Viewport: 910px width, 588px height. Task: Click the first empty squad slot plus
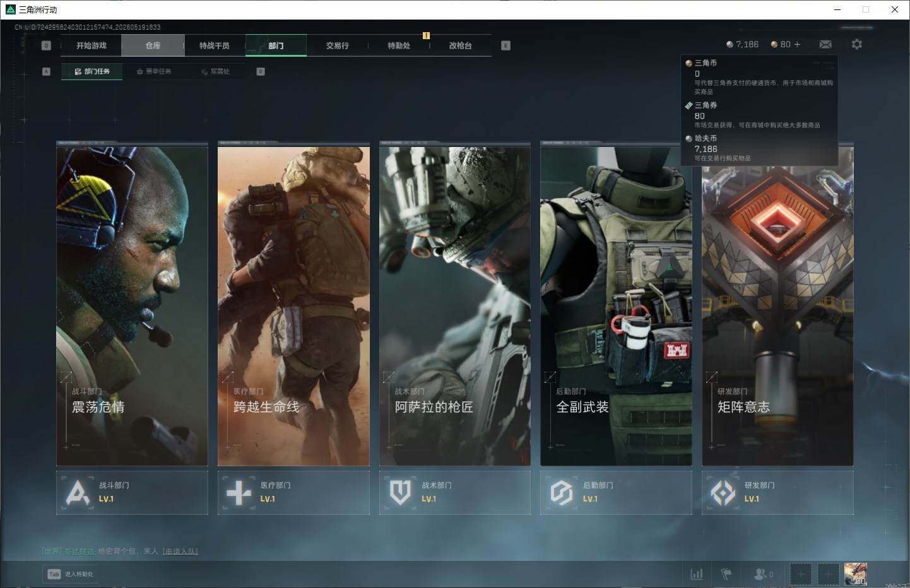click(x=800, y=574)
